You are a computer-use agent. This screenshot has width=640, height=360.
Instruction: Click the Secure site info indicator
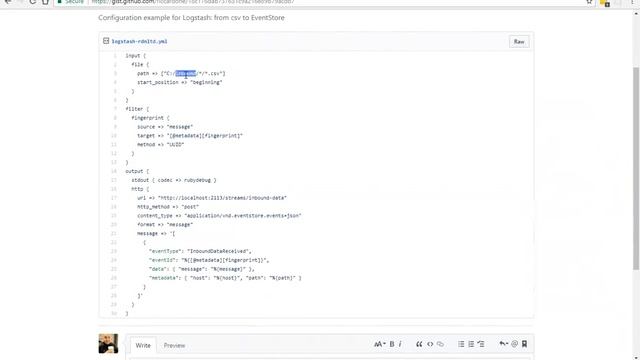[x=71, y=2]
